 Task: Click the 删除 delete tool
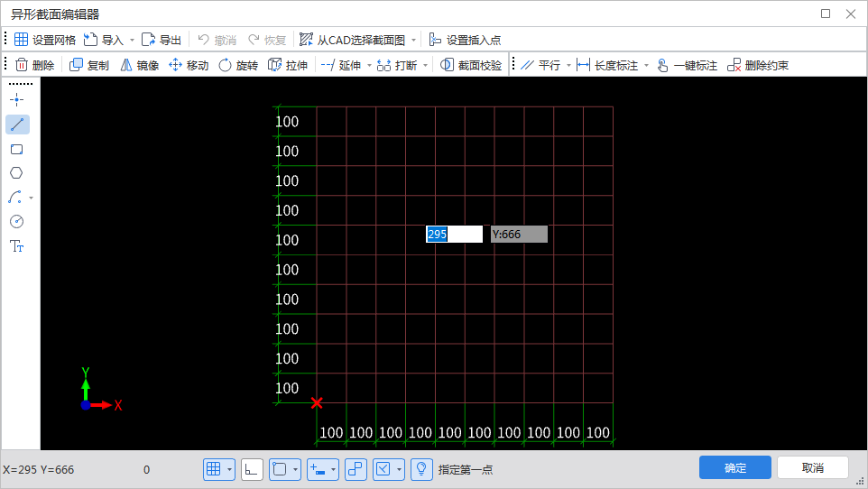[35, 65]
